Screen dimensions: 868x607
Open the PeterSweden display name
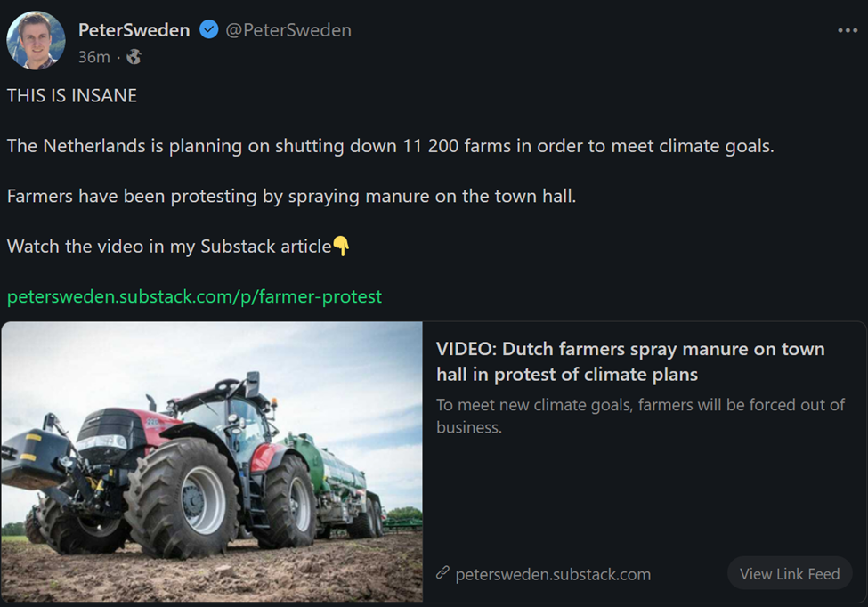[134, 30]
